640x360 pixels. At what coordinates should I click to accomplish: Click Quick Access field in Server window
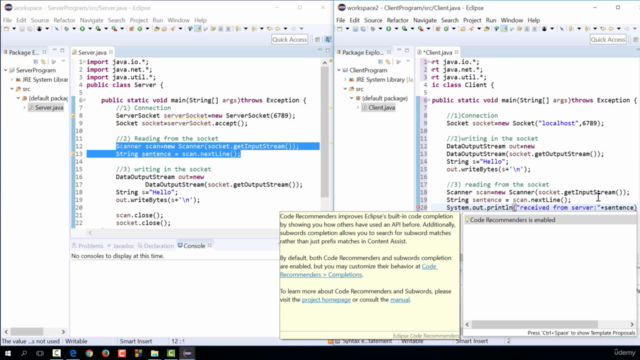pyautogui.click(x=289, y=39)
